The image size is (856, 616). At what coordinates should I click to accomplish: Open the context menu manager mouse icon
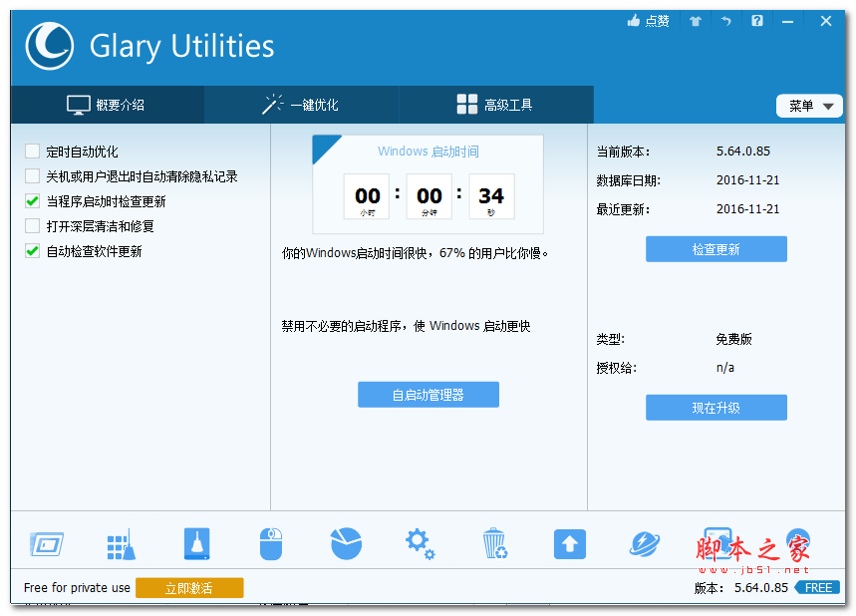(x=271, y=544)
